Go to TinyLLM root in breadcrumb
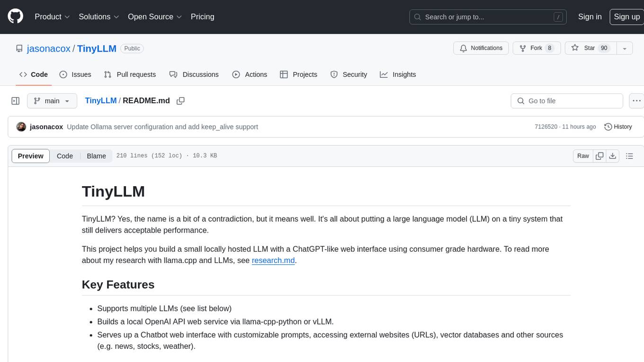The width and height of the screenshot is (644, 362). 101,101
